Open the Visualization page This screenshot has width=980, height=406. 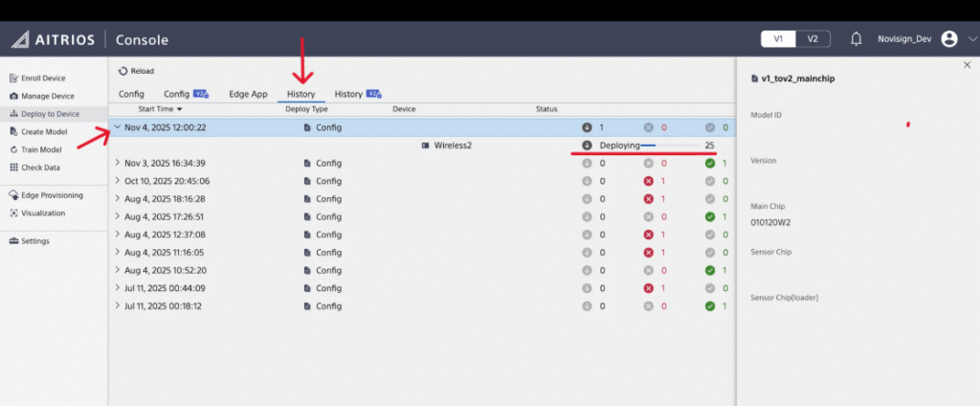[x=43, y=213]
